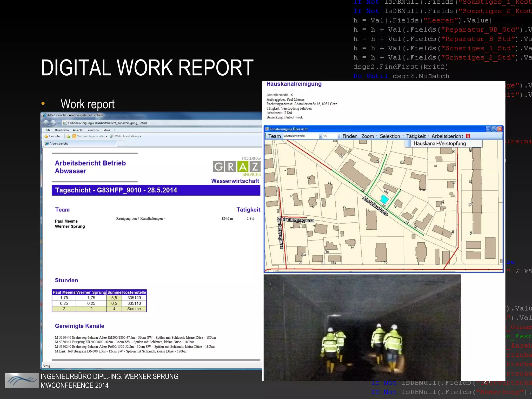This screenshot has width=532, height=399.
Task: Go back in Internet Explorer
Action: [x=46, y=123]
